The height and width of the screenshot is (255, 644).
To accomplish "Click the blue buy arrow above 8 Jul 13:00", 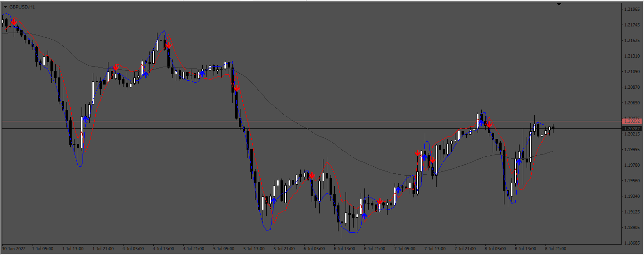I will (519, 161).
